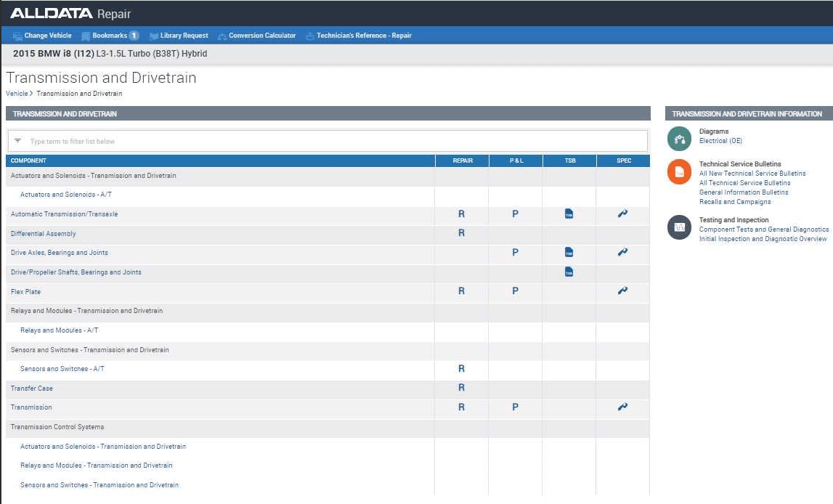Open TSB icon for Drive/Propeller Shafts row
833x504 pixels.
569,272
